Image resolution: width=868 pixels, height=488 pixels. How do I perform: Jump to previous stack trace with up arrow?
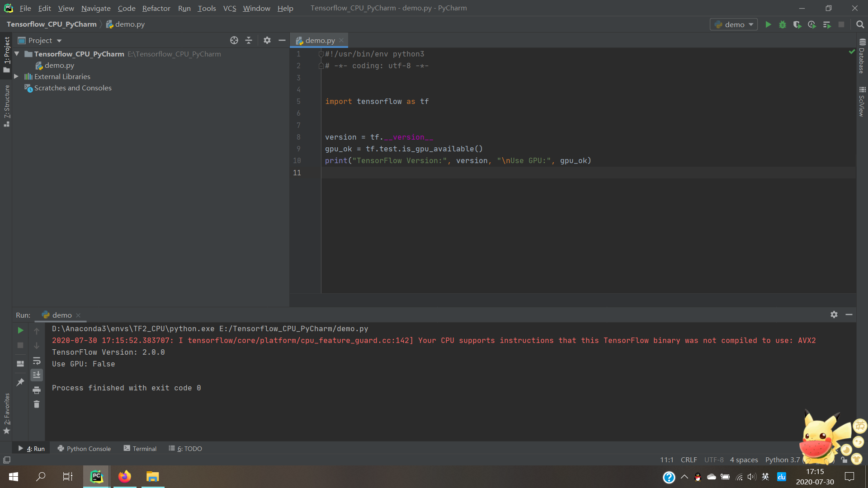pyautogui.click(x=37, y=331)
